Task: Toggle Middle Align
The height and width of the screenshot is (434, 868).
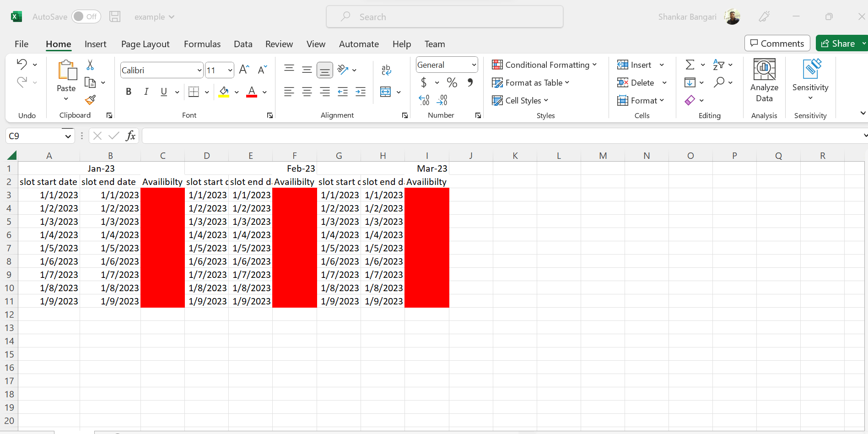Action: 307,70
